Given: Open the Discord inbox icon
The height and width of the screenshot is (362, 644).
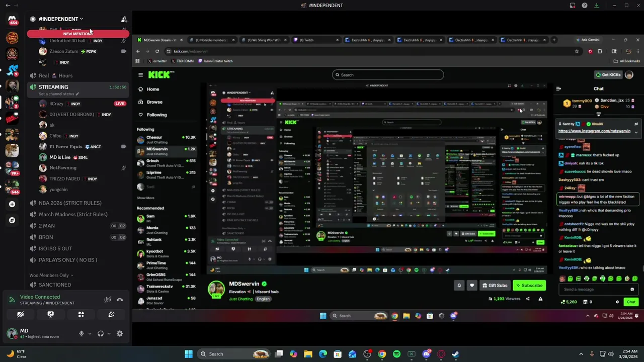Looking at the screenshot, I should pos(573,6).
